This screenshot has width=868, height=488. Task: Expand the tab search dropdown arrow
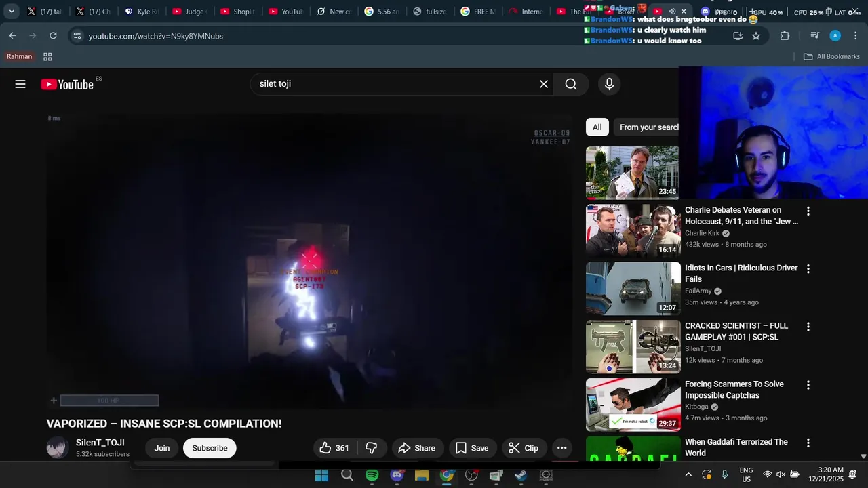pos(12,12)
